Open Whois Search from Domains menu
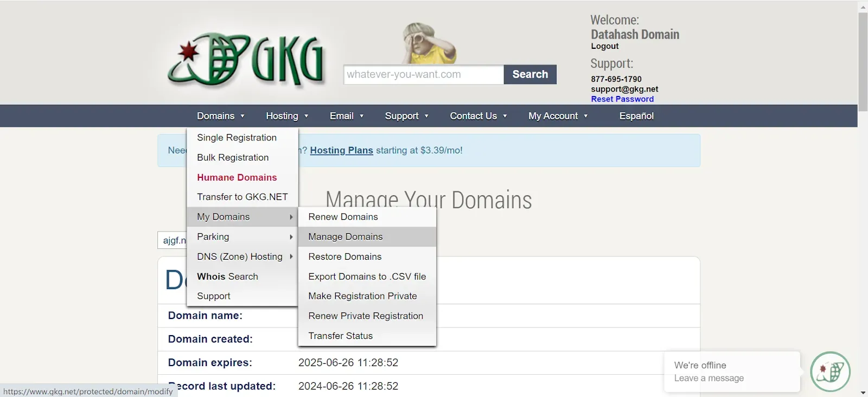The image size is (868, 397). pyautogui.click(x=242, y=277)
